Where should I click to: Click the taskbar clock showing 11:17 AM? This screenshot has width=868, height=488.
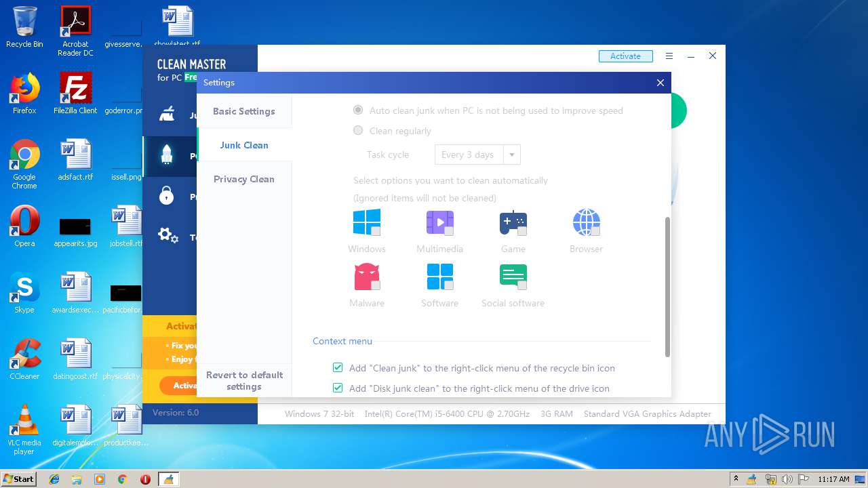833,479
